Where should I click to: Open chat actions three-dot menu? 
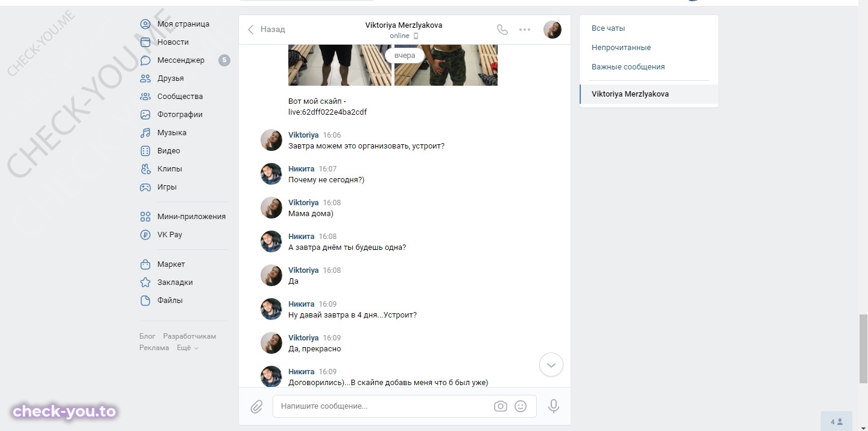pos(525,29)
